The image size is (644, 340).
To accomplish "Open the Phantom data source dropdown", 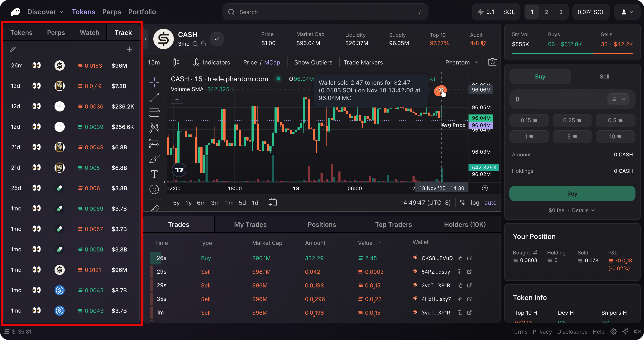I will pyautogui.click(x=461, y=62).
